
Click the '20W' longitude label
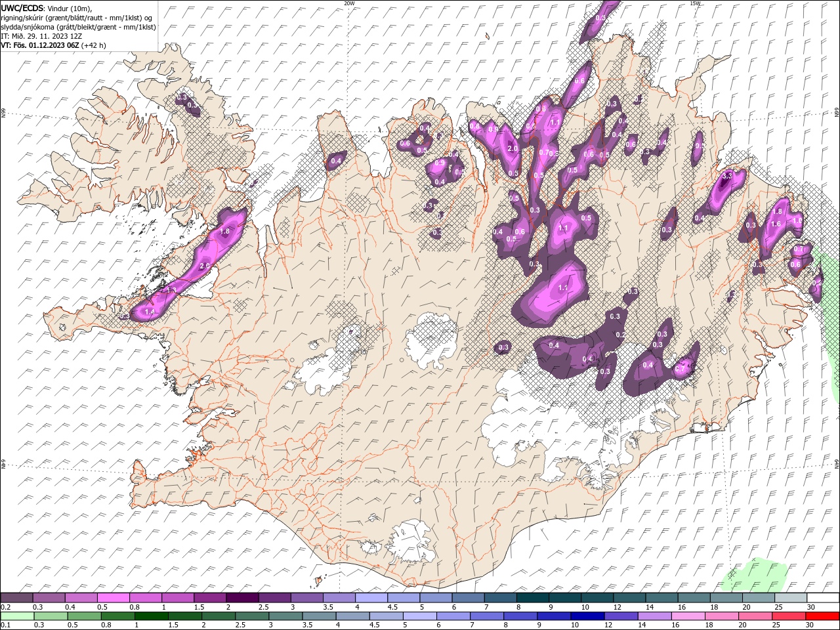[349, 3]
